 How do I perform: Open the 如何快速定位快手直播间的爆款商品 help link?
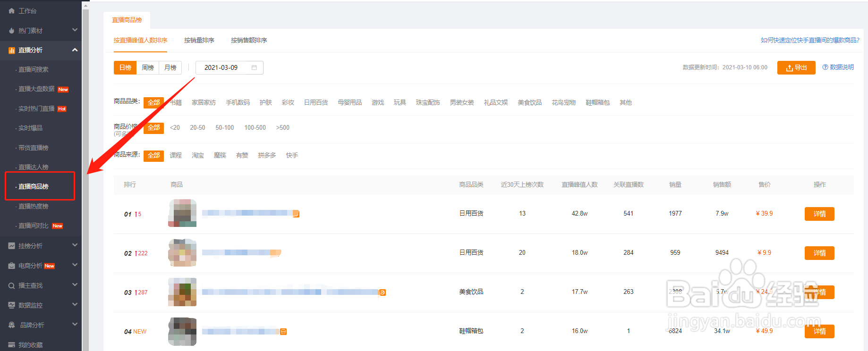pyautogui.click(x=809, y=40)
